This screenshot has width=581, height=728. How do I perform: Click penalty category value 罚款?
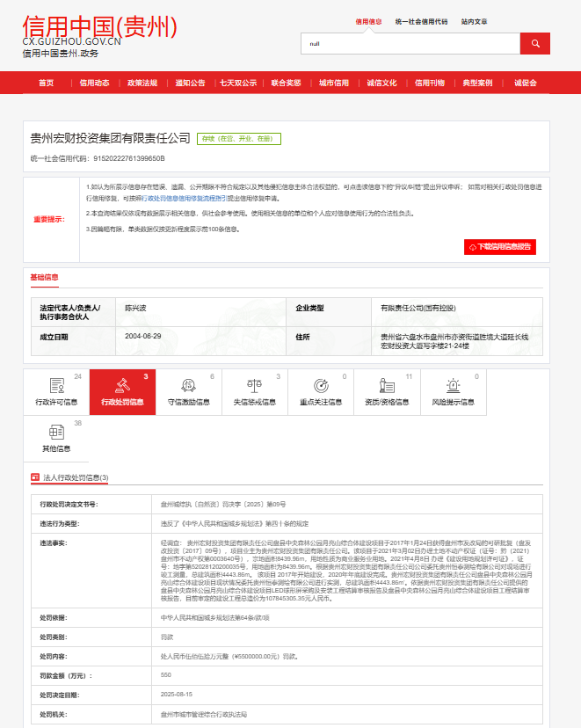click(167, 637)
